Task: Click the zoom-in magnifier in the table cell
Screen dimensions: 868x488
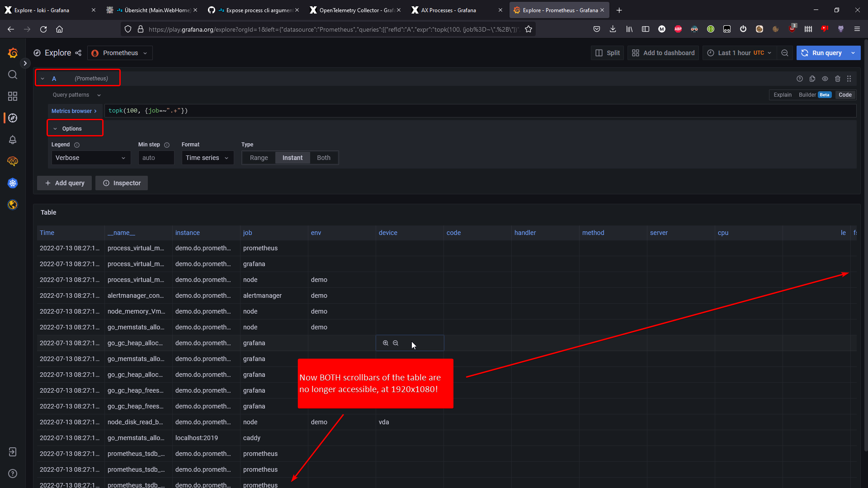Action: (x=385, y=343)
